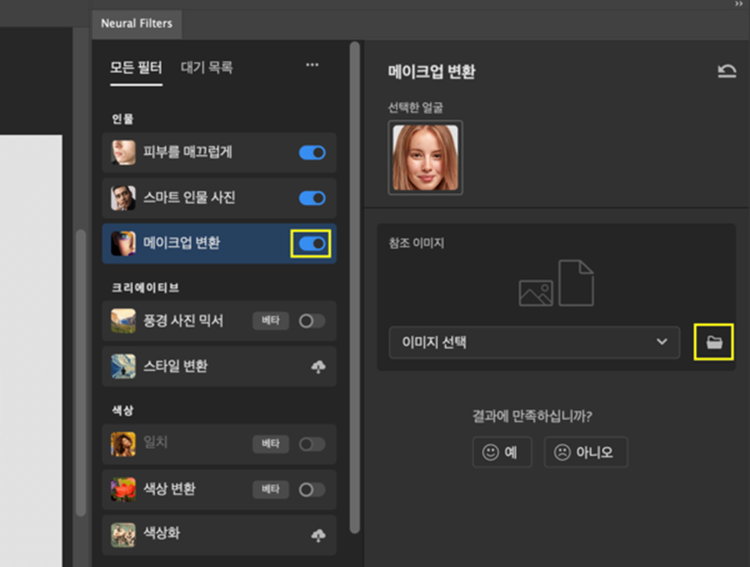The image size is (750, 567).
Task: Click the 색상화 thumbnail icon
Action: [x=123, y=535]
